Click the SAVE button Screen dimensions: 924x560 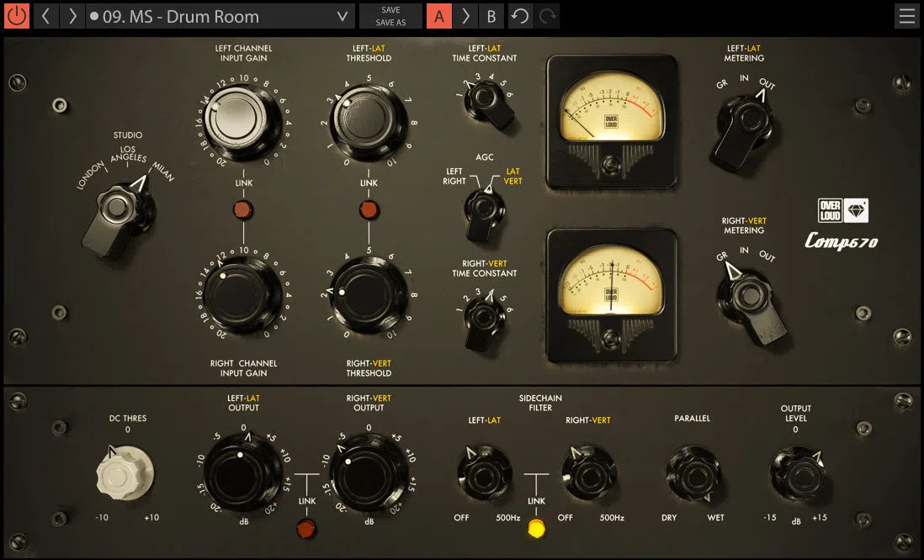[390, 9]
